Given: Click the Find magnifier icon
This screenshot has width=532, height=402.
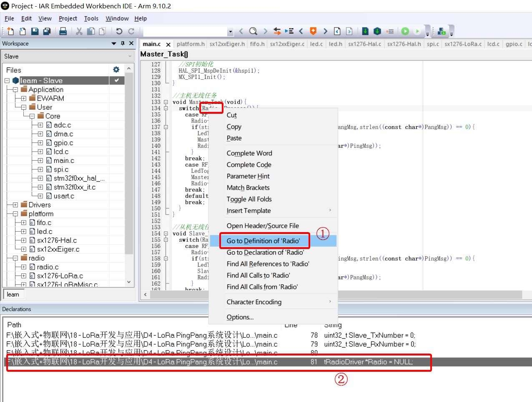Looking at the screenshot, I should tap(253, 31).
